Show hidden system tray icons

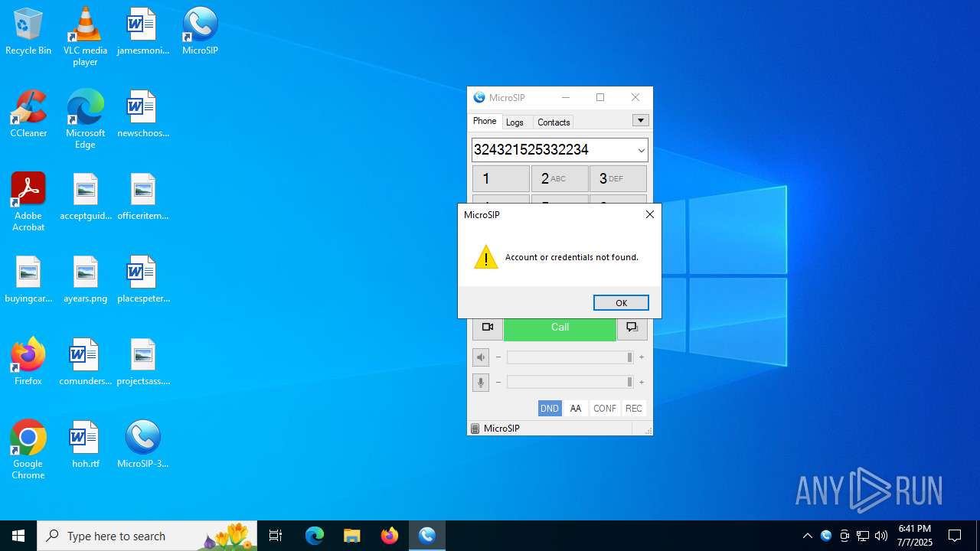807,536
